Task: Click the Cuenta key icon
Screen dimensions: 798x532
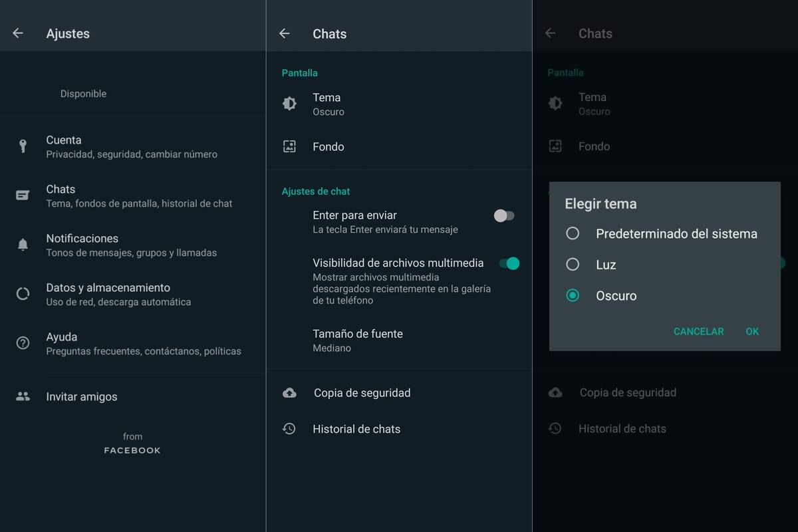Action: point(24,145)
